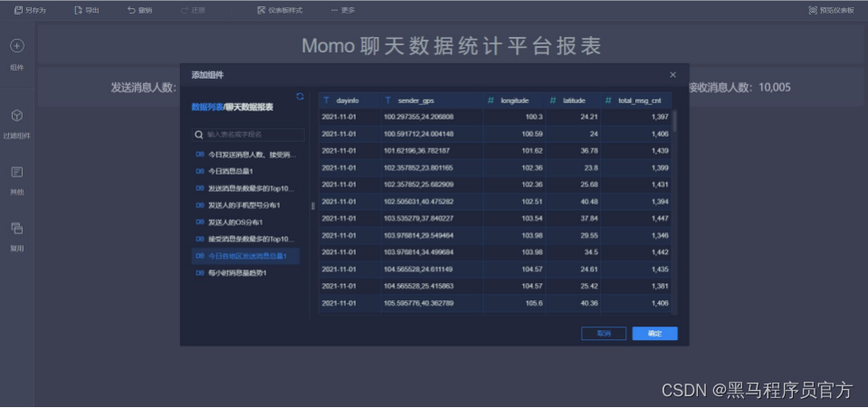This screenshot has height=408, width=868.
Task: Click the 另存为 (save as) toolbar button
Action: (x=30, y=10)
